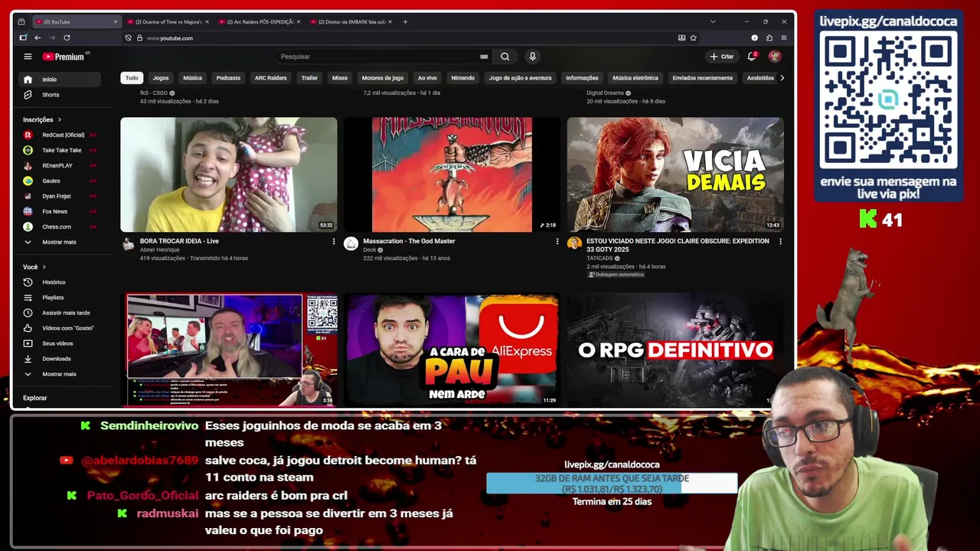Screen dimensions: 980x551
Task: Open options for ESTOU VICIADO video
Action: point(780,242)
